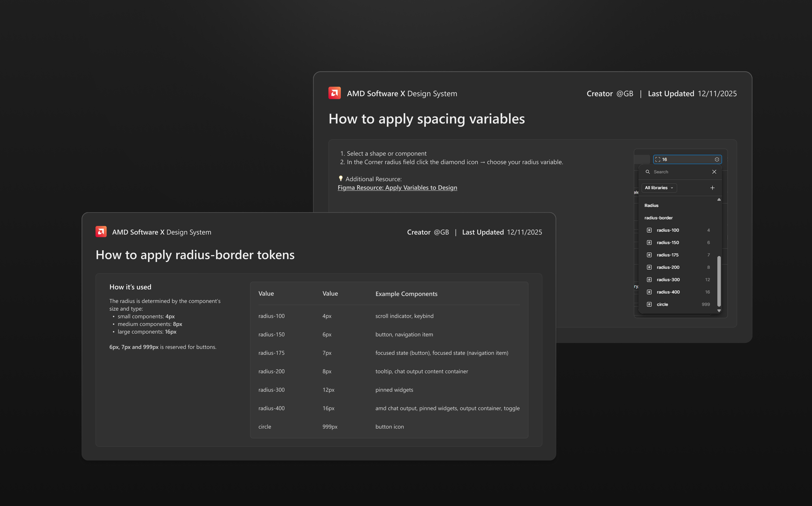Click the variable list scrollbar thumb
The image size is (812, 506).
[x=718, y=281]
